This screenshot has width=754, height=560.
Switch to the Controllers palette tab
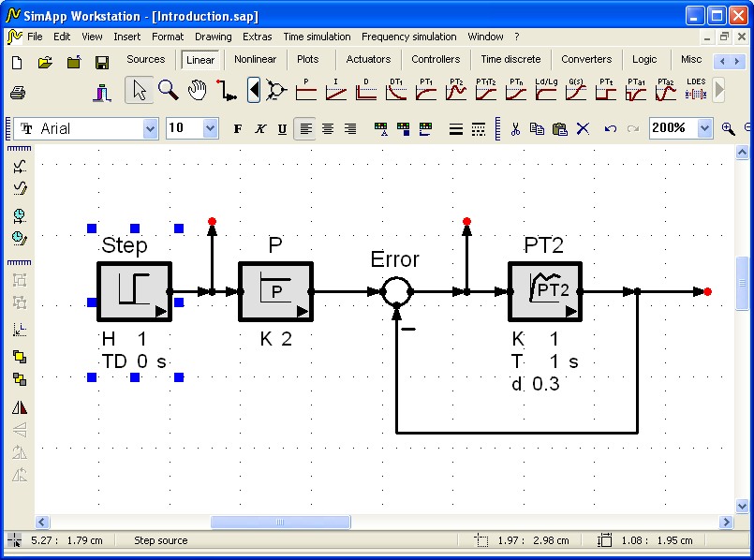pyautogui.click(x=436, y=59)
